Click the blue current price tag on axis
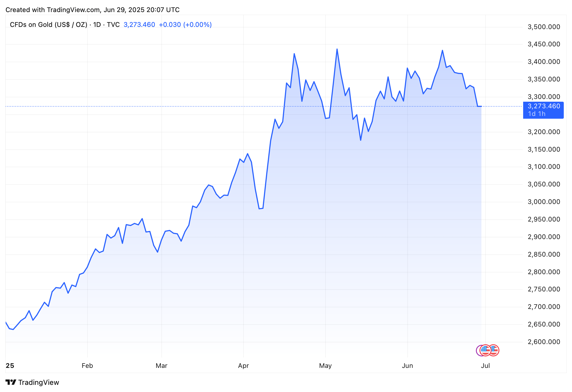Screen dimensions: 572x392 [x=543, y=110]
